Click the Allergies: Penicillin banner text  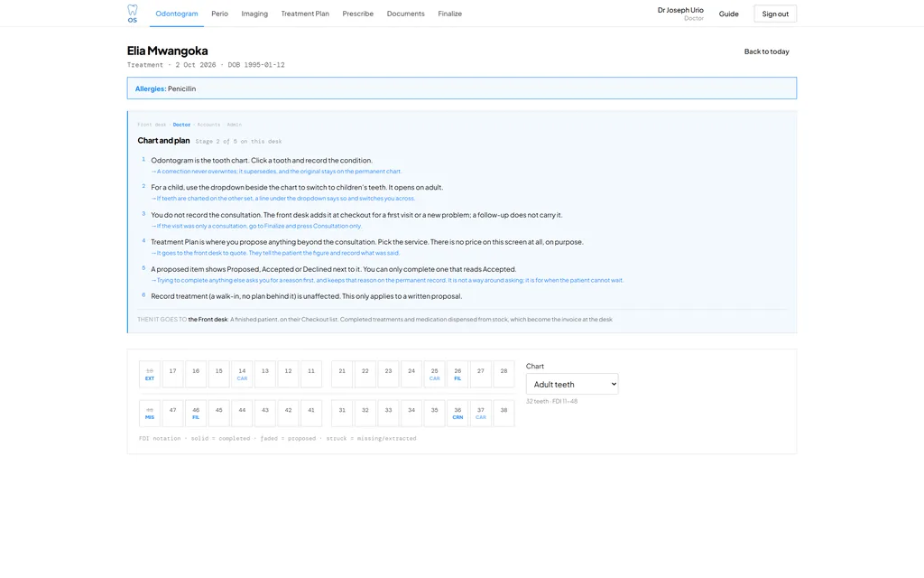click(x=166, y=89)
